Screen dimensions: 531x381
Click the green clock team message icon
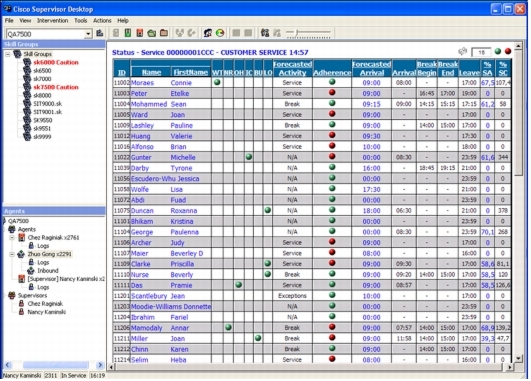click(x=220, y=33)
